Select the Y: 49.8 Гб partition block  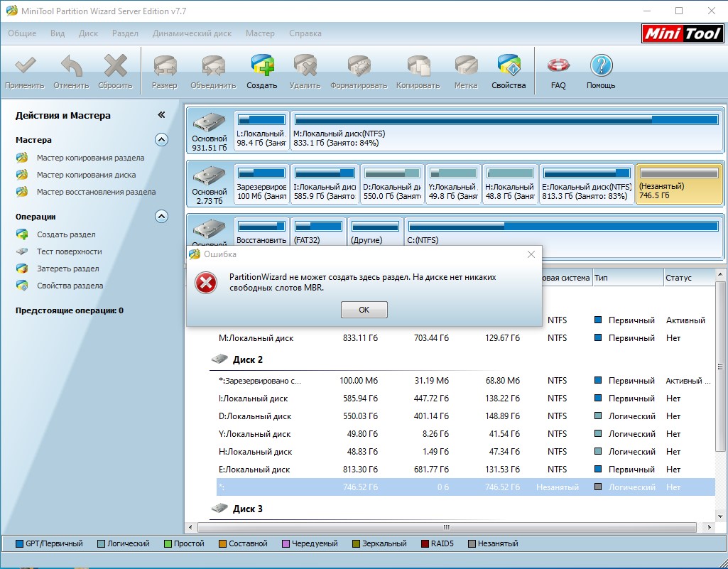coord(454,184)
